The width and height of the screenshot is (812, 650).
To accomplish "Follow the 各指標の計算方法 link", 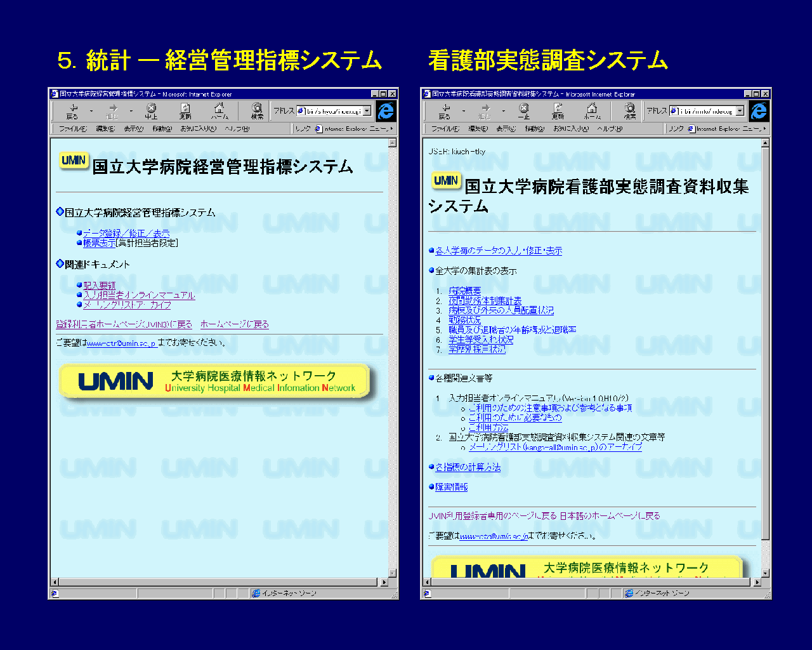I will 468,467.
